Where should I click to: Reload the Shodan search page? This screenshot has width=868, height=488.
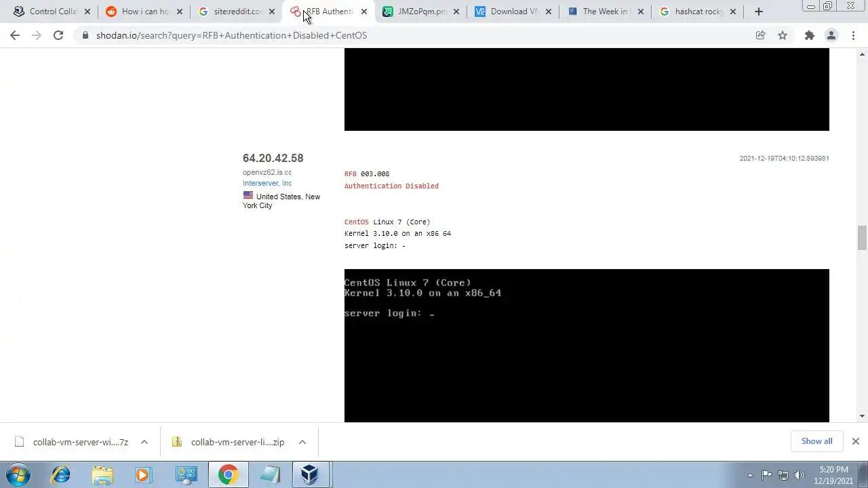pyautogui.click(x=58, y=35)
